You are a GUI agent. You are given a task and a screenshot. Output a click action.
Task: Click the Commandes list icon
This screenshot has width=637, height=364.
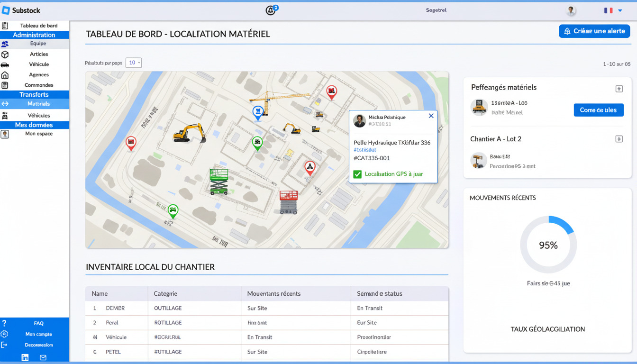point(5,85)
